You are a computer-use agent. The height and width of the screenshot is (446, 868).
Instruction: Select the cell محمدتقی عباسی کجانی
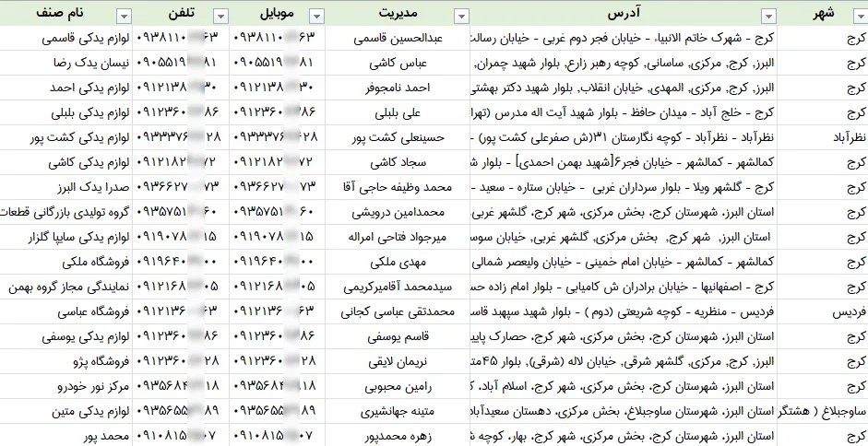[398, 312]
